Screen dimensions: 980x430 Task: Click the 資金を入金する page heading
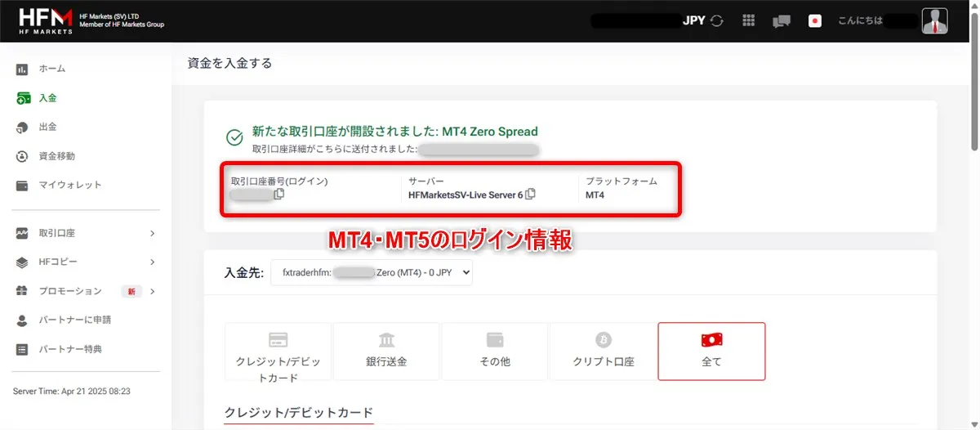click(230, 63)
